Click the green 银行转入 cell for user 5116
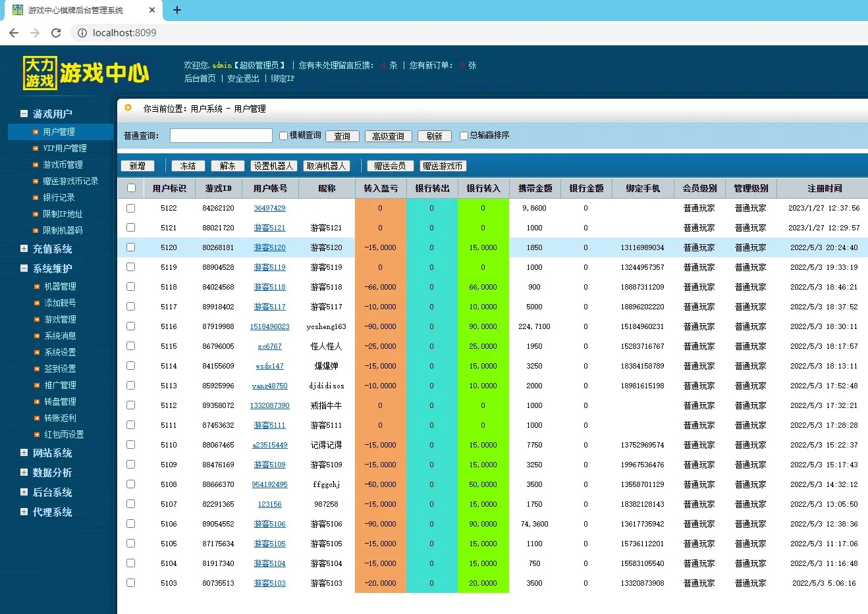 click(483, 326)
